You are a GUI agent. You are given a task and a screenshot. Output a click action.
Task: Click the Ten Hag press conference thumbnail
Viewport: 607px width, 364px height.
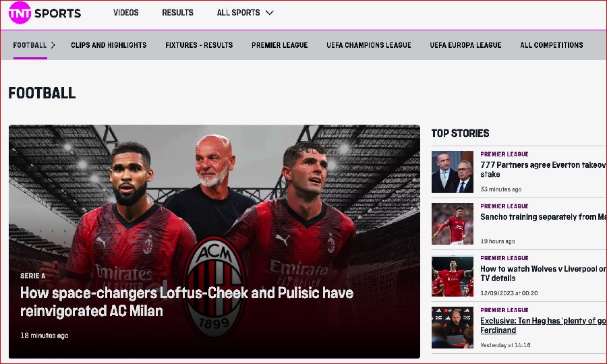pos(452,328)
